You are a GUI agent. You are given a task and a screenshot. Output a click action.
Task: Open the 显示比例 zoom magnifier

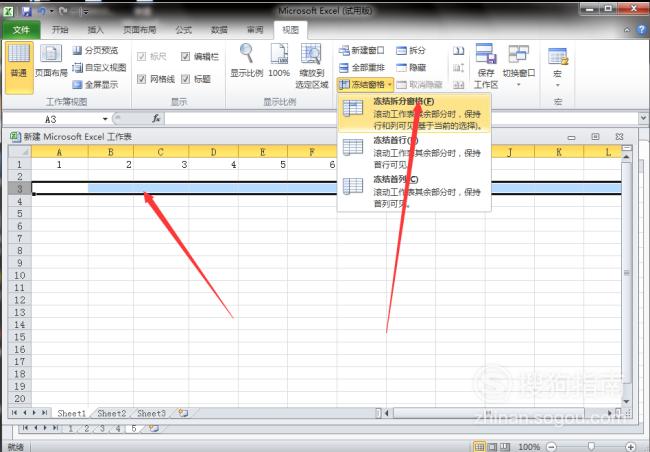click(246, 61)
